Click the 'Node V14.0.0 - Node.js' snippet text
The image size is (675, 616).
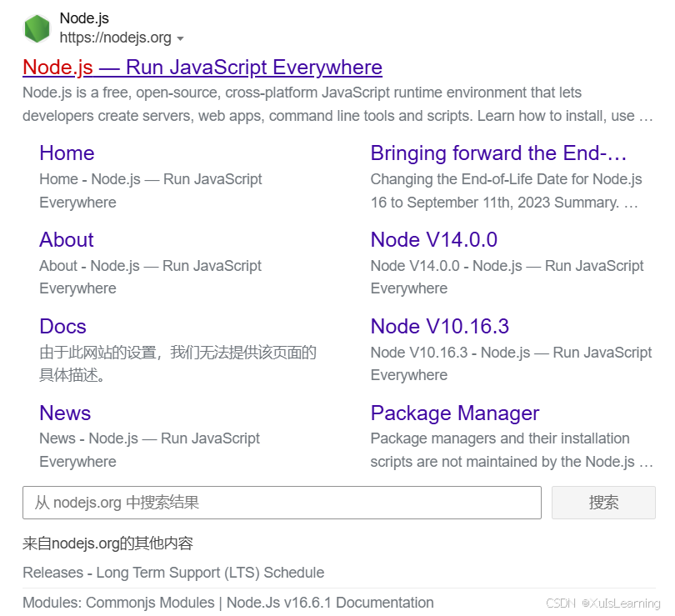(507, 278)
